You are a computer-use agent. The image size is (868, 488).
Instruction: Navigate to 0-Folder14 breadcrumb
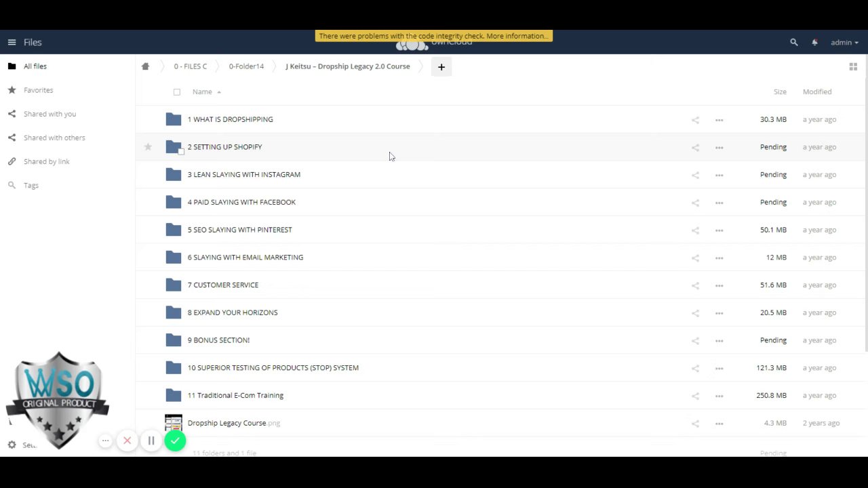pyautogui.click(x=246, y=66)
